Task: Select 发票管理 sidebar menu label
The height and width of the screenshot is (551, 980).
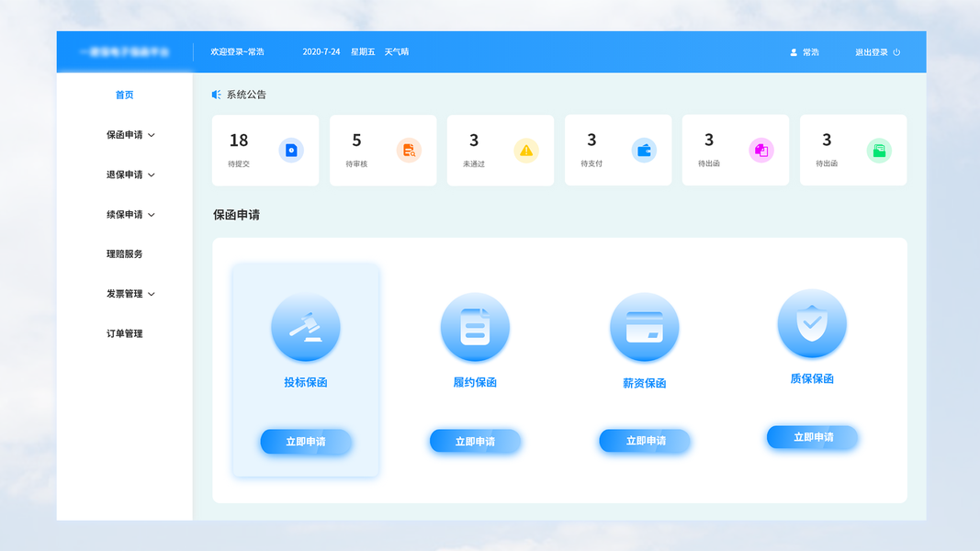Action: pyautogui.click(x=124, y=294)
